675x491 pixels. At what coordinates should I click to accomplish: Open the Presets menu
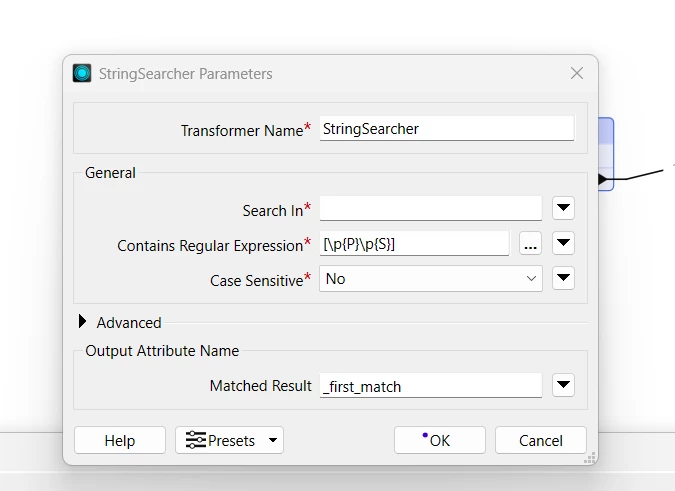[x=229, y=440]
